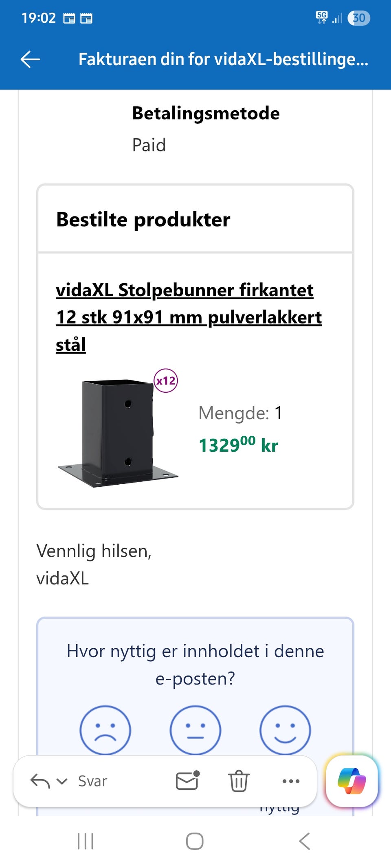Open more actions three-dot menu

coord(291,781)
